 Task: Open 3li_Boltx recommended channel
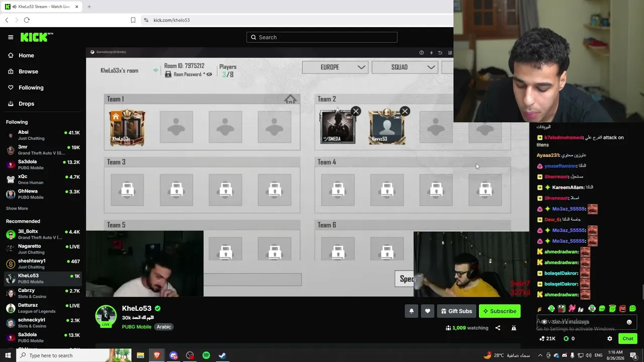(x=43, y=234)
